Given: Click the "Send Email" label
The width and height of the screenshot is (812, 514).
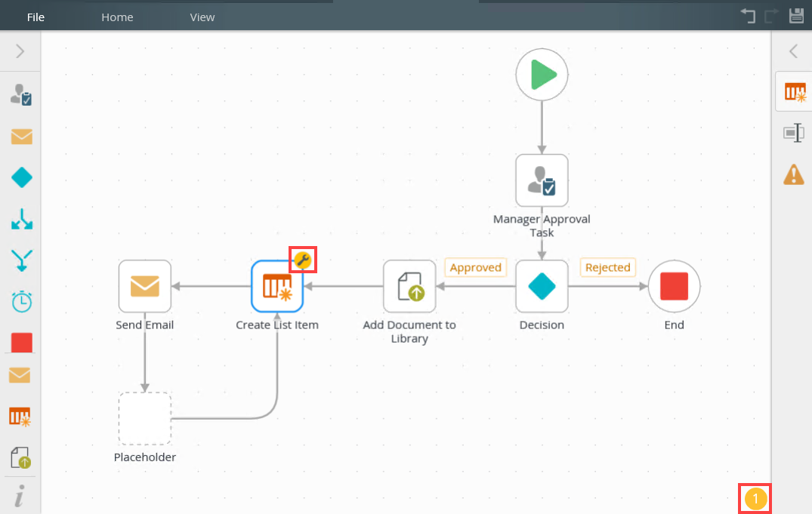Looking at the screenshot, I should [144, 325].
